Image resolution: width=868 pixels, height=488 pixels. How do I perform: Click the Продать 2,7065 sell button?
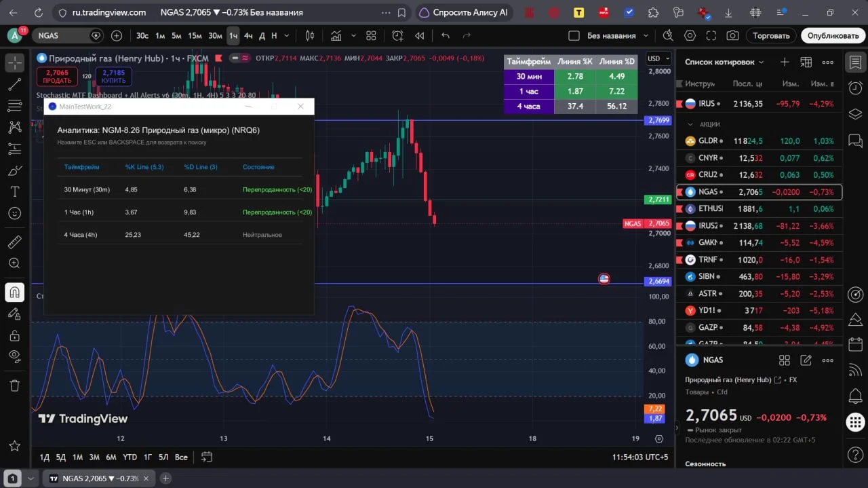(x=58, y=76)
